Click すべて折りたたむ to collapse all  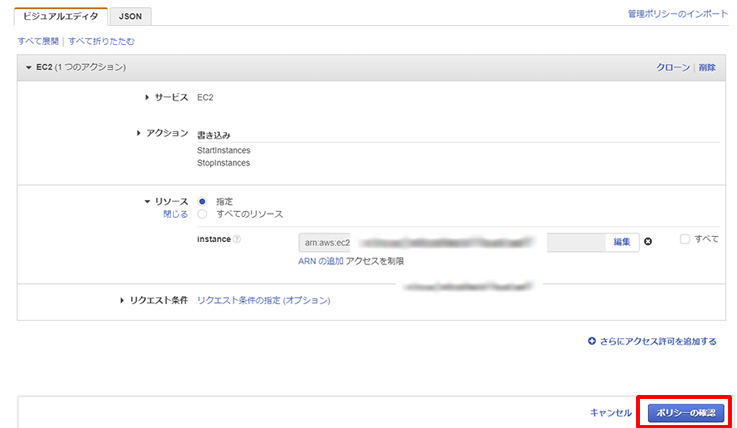click(101, 41)
